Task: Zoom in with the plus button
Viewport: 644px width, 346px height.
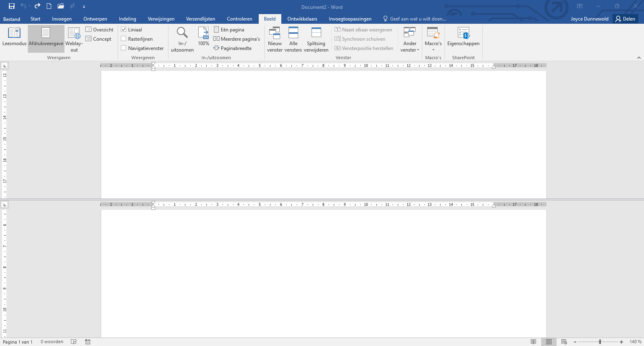Action: coord(621,342)
